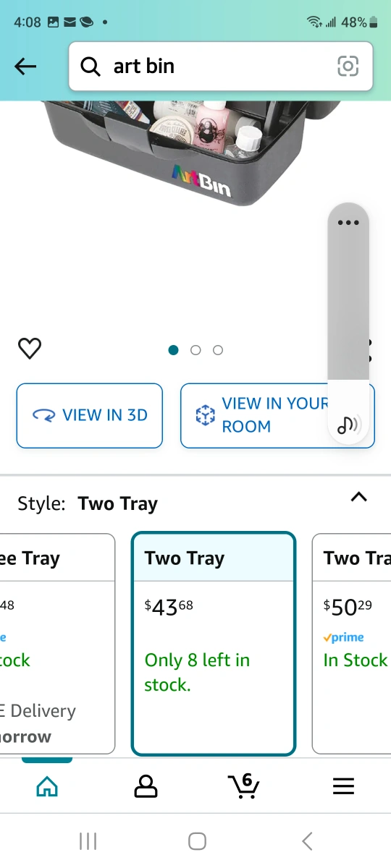Select the first image carousel dot
Viewport: 391px width, 868px height.
pos(173,350)
